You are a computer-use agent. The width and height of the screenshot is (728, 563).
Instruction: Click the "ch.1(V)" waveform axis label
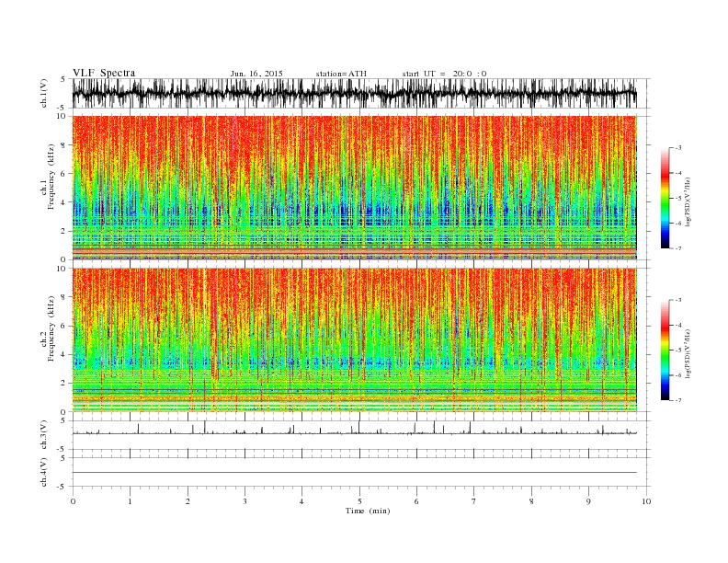click(x=44, y=93)
